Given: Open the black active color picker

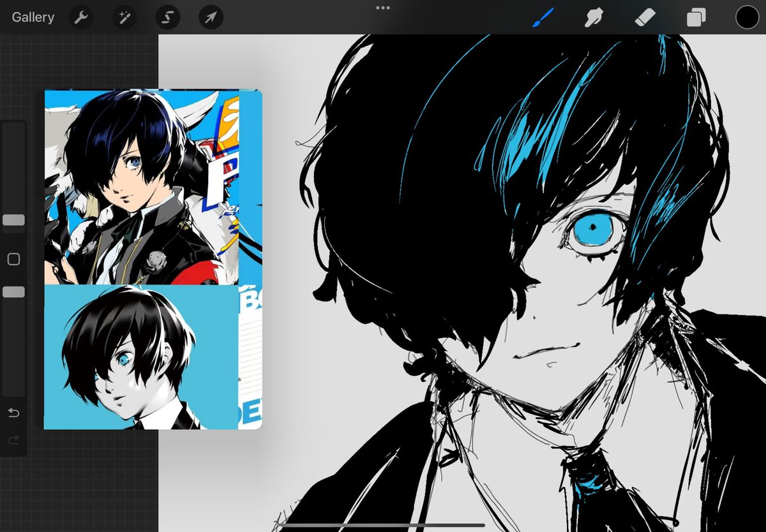Looking at the screenshot, I should click(x=747, y=17).
